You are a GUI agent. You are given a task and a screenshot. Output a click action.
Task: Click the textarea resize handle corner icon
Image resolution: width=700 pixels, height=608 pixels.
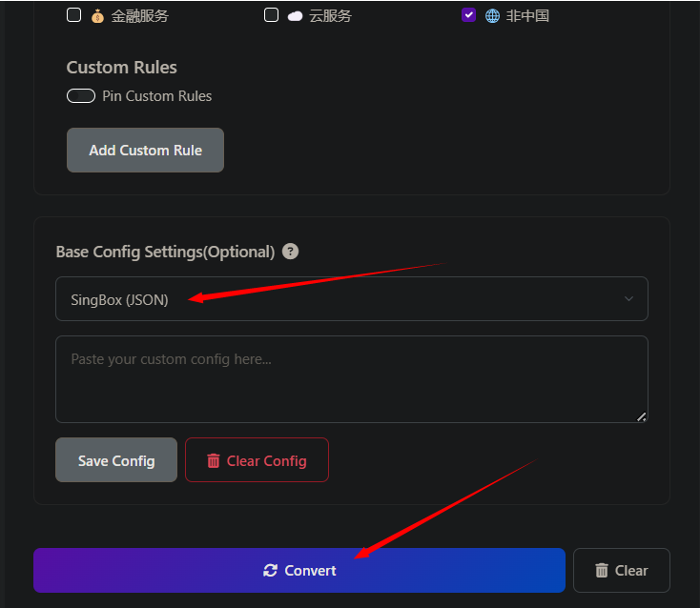(x=642, y=416)
